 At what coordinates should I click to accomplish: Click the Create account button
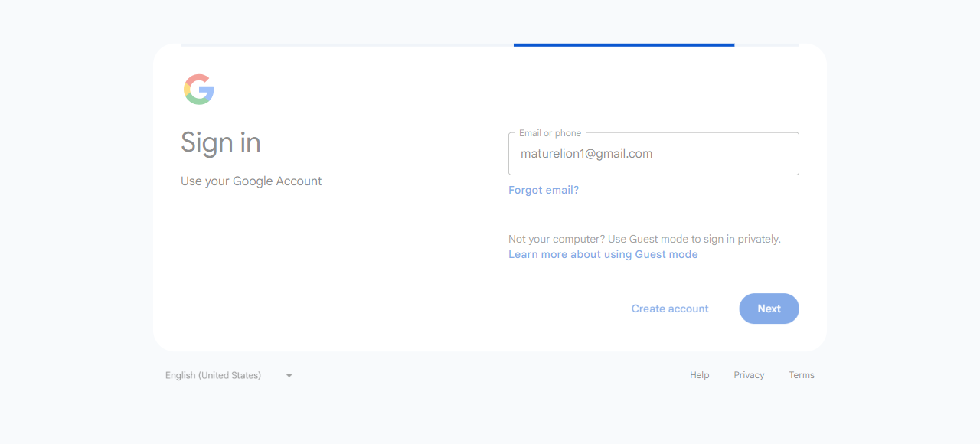click(670, 309)
